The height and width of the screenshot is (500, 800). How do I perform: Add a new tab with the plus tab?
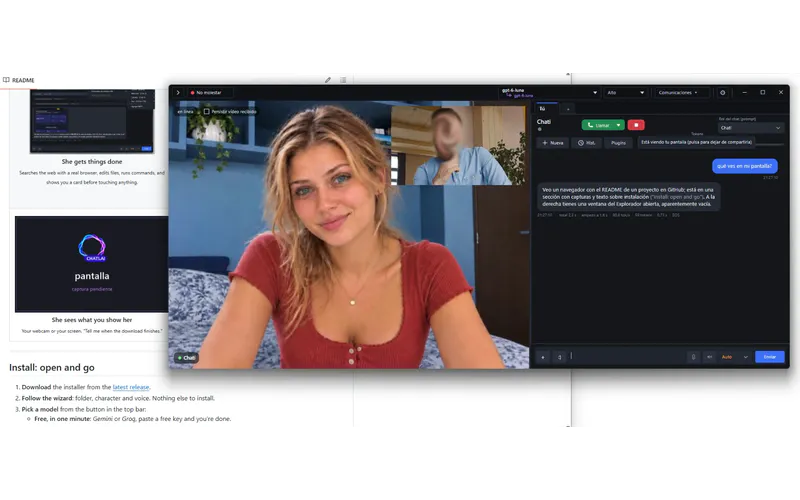coord(568,109)
